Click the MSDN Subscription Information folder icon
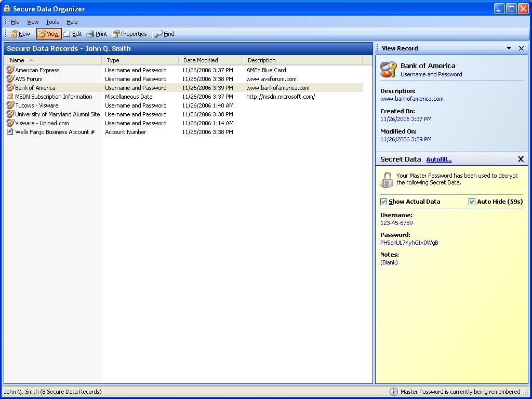The height and width of the screenshot is (399, 532). click(x=10, y=97)
